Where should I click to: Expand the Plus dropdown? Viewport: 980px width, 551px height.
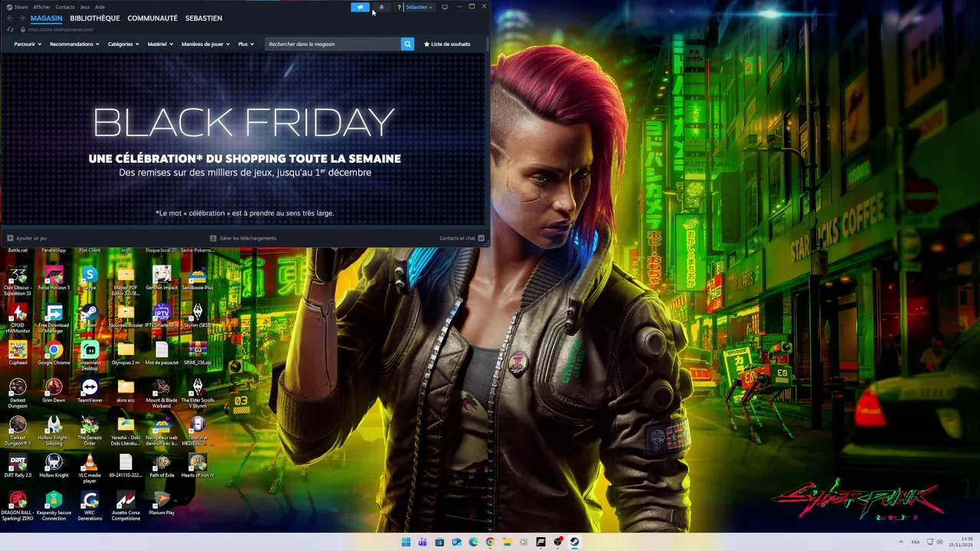pyautogui.click(x=246, y=44)
